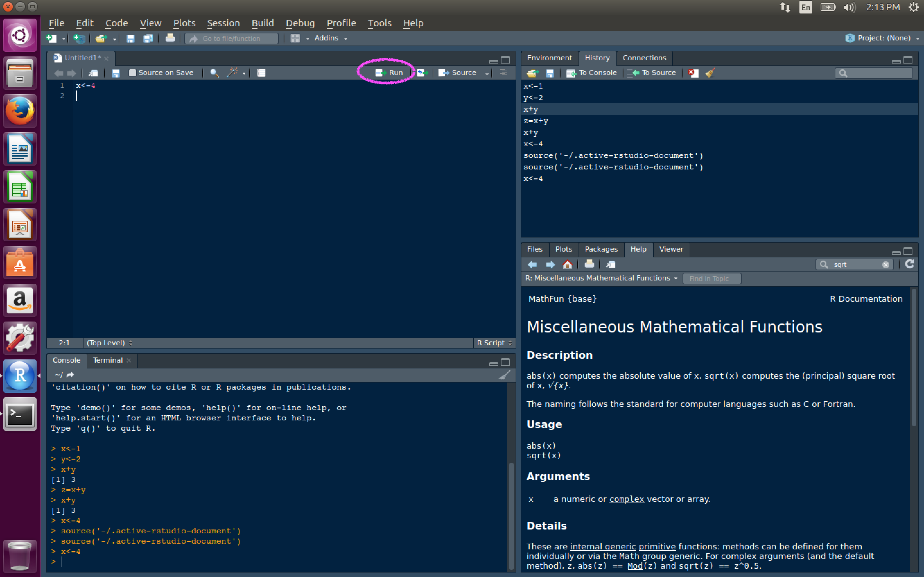
Task: Open Firefox from the Ubuntu launcher
Action: [x=20, y=111]
